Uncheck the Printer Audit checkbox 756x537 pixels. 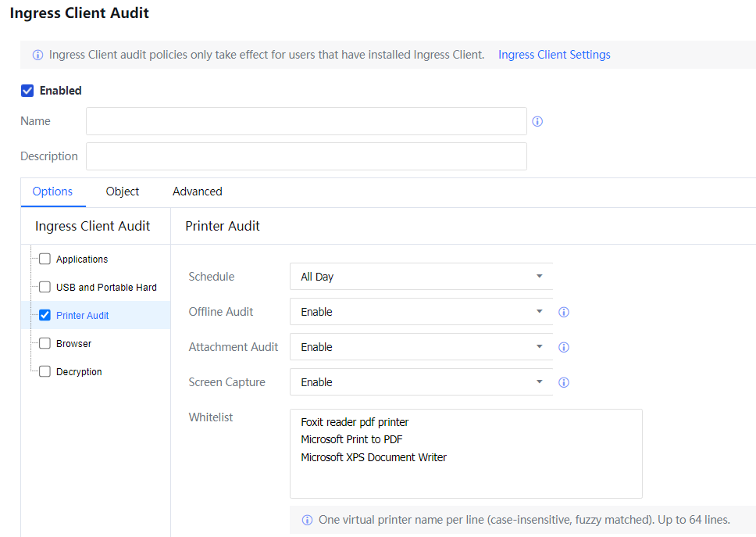coord(45,315)
